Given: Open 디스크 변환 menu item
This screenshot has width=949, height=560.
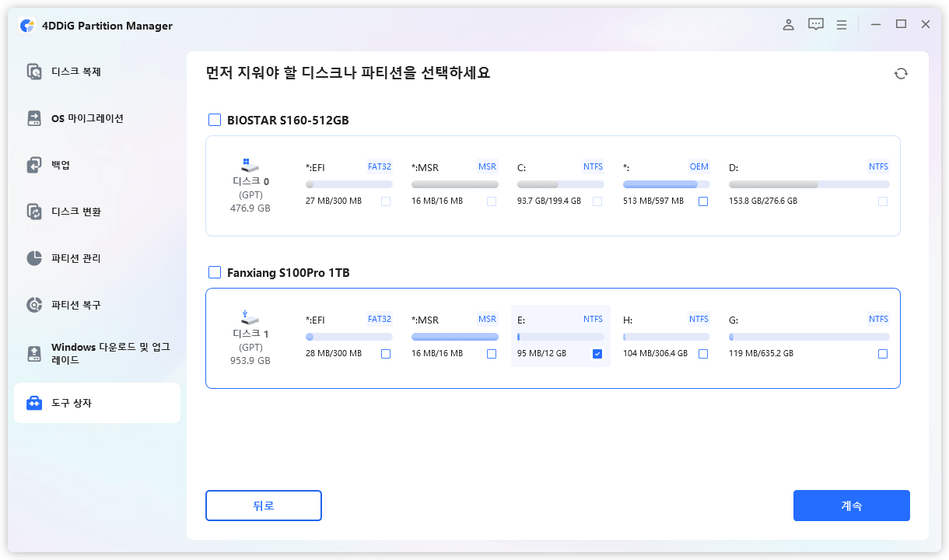Looking at the screenshot, I should pyautogui.click(x=97, y=212).
